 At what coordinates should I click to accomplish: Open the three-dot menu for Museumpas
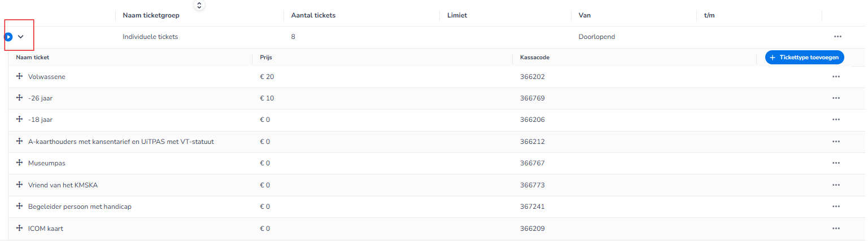tap(836, 163)
